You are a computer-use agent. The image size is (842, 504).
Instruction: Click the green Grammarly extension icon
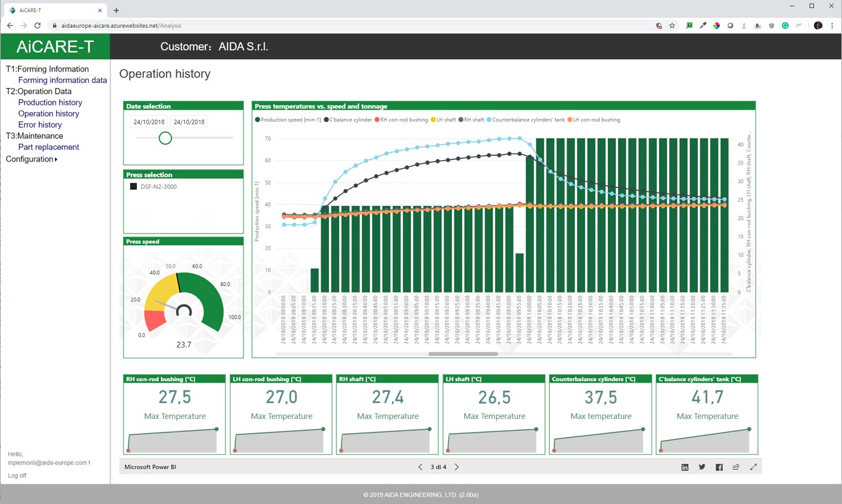point(785,26)
